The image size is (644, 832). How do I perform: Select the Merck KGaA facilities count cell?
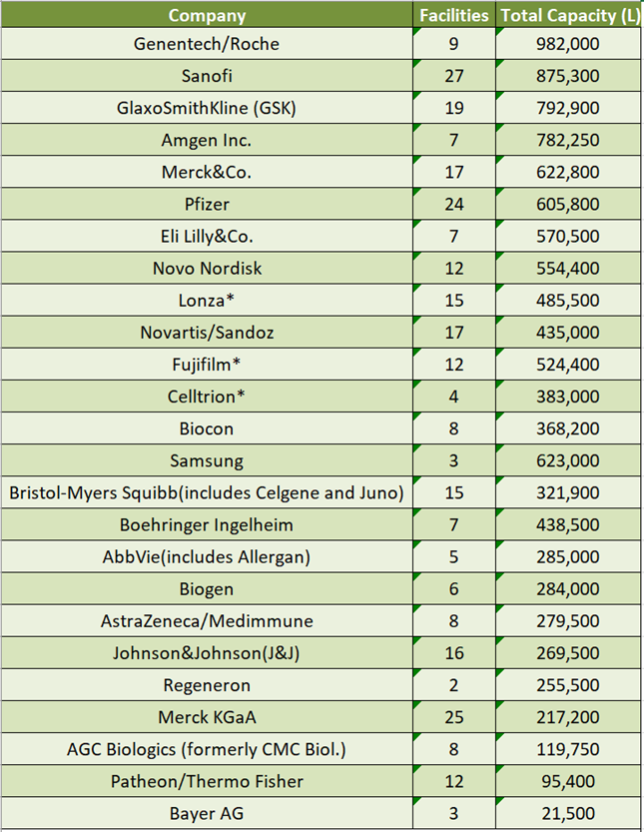coord(453,717)
